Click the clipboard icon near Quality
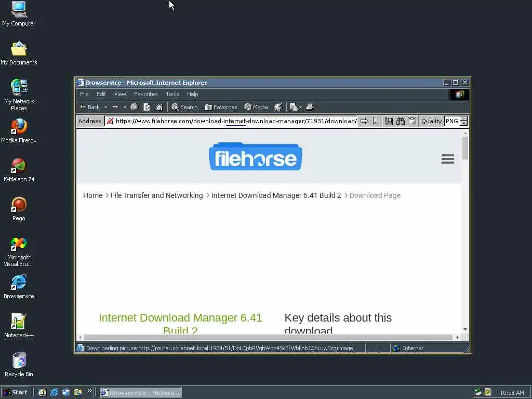The image size is (532, 399). [x=412, y=121]
